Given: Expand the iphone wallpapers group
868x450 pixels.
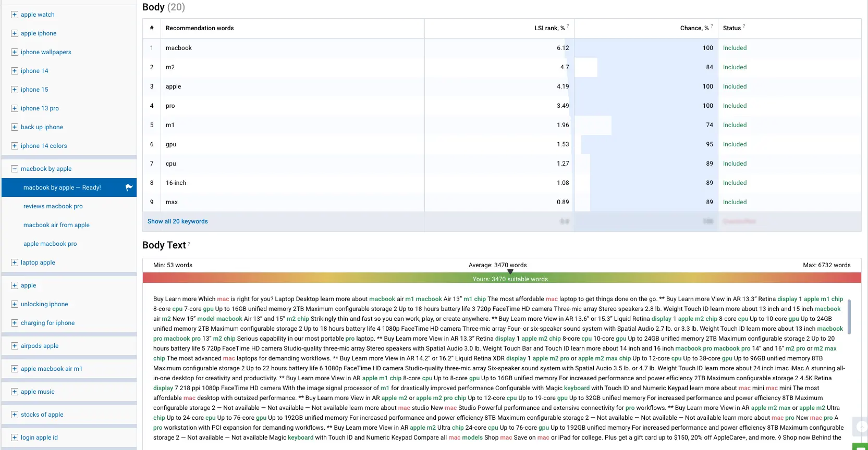Looking at the screenshot, I should coord(15,52).
